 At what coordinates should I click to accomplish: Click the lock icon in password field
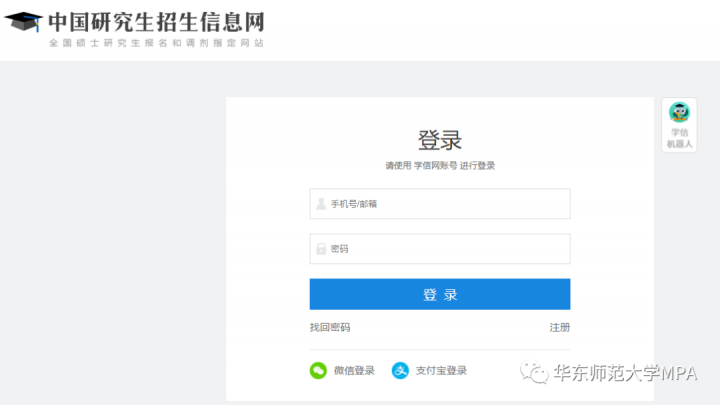pyautogui.click(x=321, y=249)
